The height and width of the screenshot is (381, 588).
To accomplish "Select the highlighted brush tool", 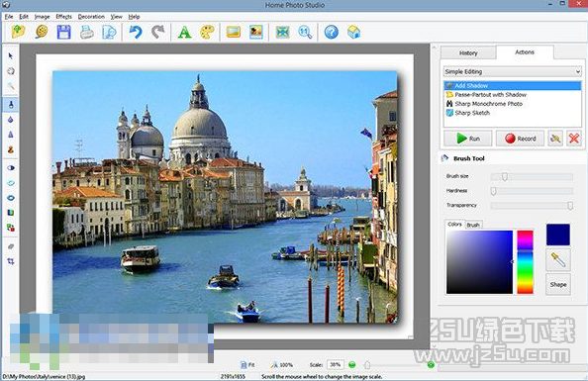I will pyautogui.click(x=11, y=105).
